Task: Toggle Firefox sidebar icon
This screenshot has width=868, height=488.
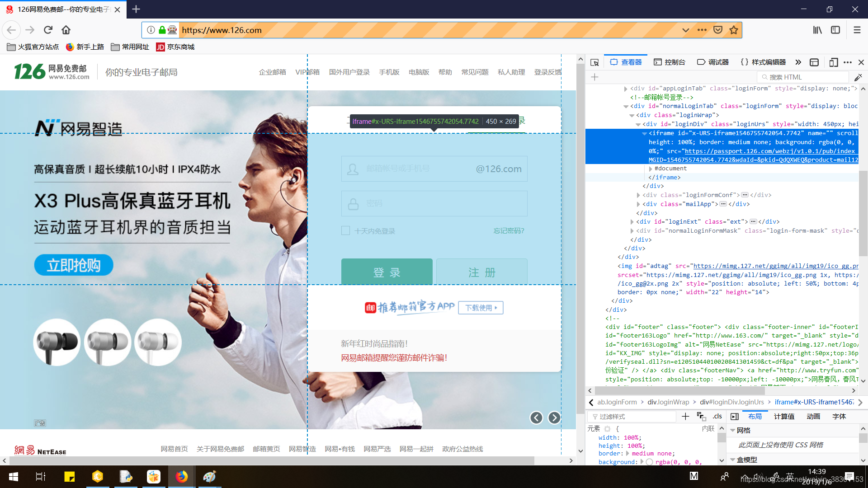Action: (835, 30)
